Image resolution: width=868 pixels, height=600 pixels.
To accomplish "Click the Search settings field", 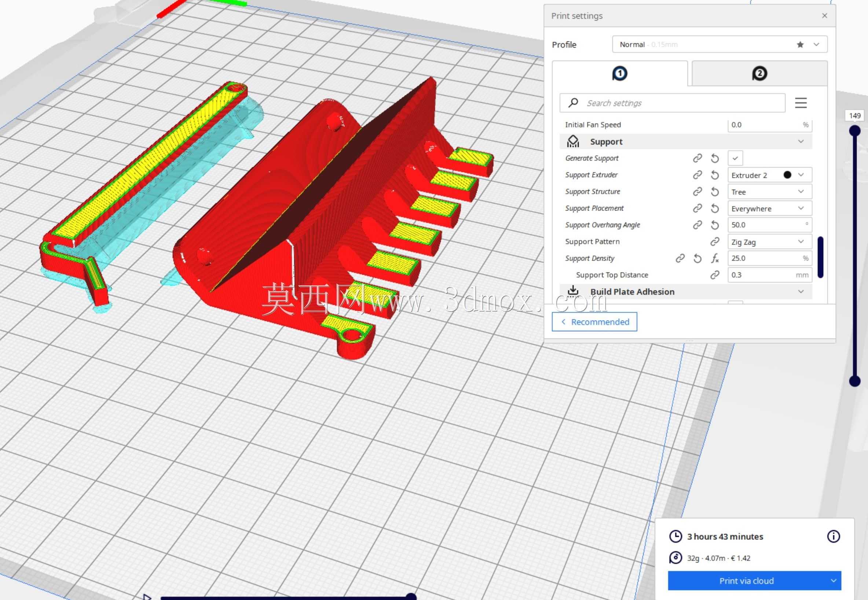I will (x=672, y=103).
